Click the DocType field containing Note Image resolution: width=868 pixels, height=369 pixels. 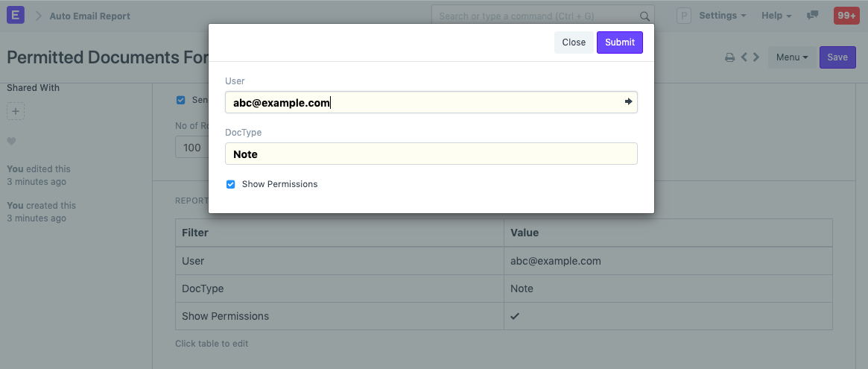click(431, 154)
